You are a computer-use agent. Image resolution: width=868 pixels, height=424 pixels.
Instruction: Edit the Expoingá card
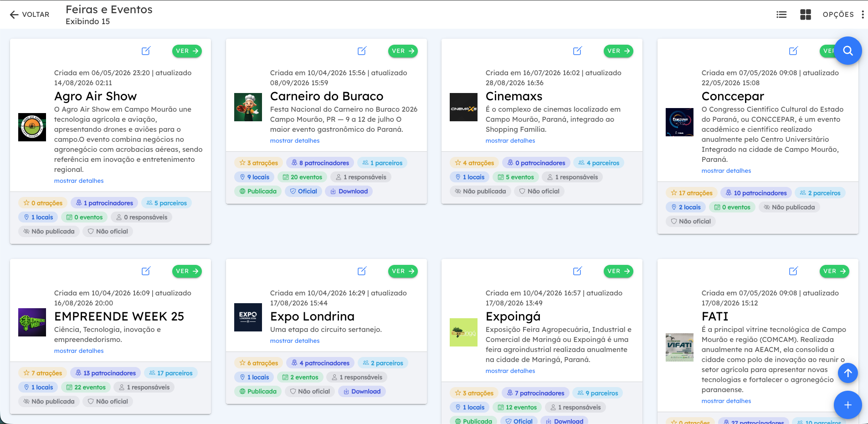[x=577, y=271]
